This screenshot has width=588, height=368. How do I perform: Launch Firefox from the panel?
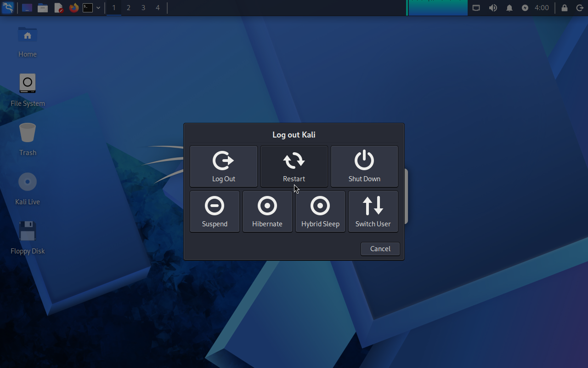point(73,8)
